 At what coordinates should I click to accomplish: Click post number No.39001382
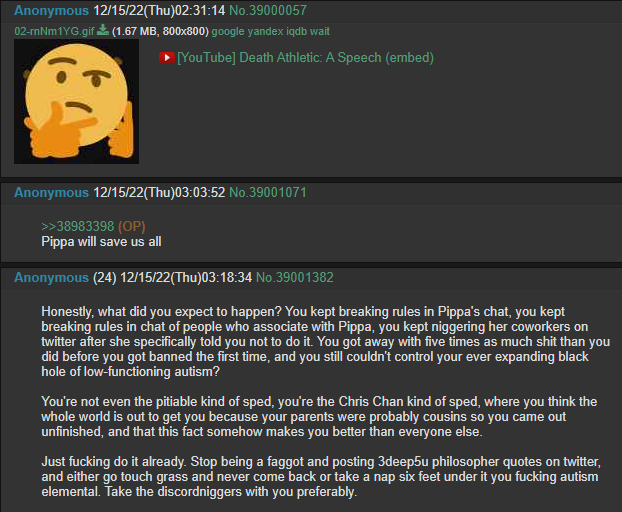click(x=295, y=277)
